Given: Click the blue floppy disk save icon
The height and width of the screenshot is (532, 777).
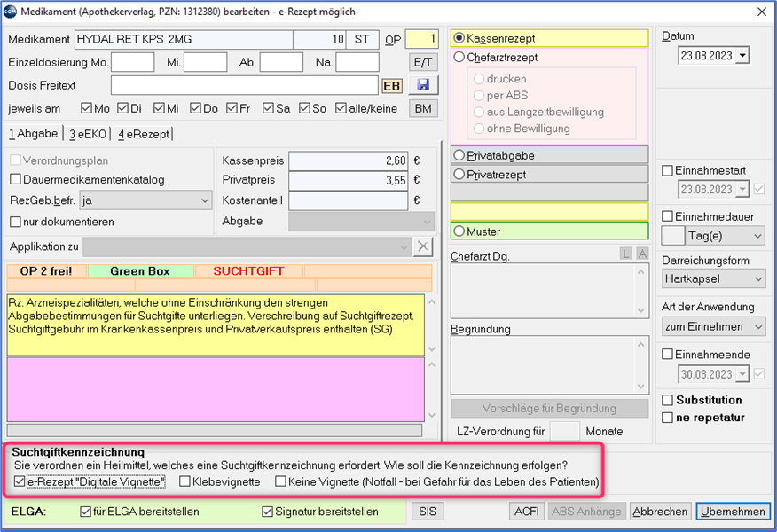Looking at the screenshot, I should click(423, 85).
